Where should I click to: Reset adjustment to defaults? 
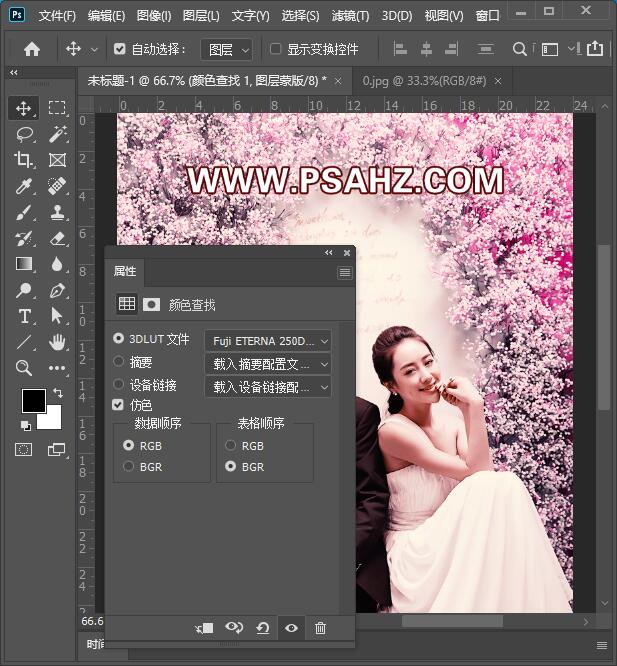(263, 628)
